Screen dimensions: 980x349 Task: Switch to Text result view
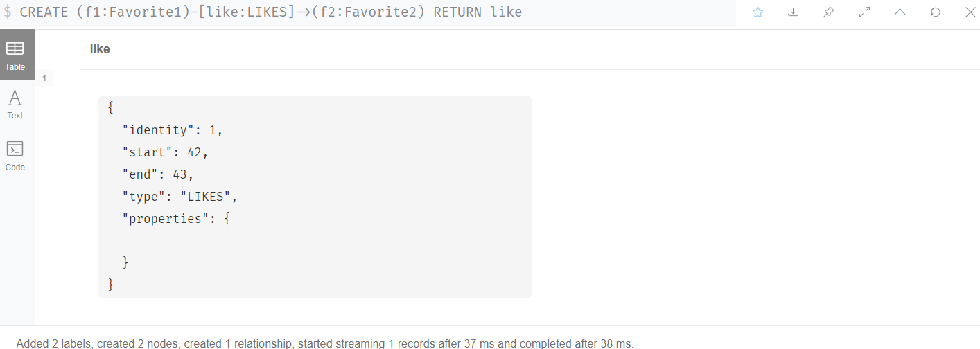click(x=15, y=105)
